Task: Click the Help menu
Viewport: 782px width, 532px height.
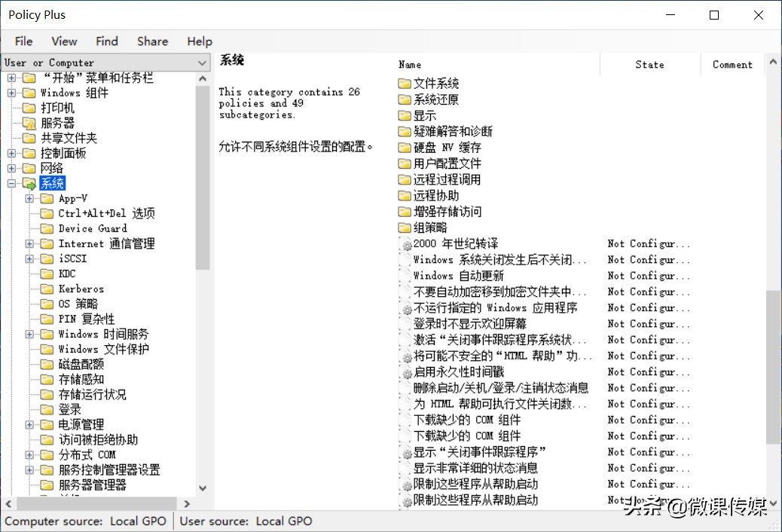Action: point(200,41)
